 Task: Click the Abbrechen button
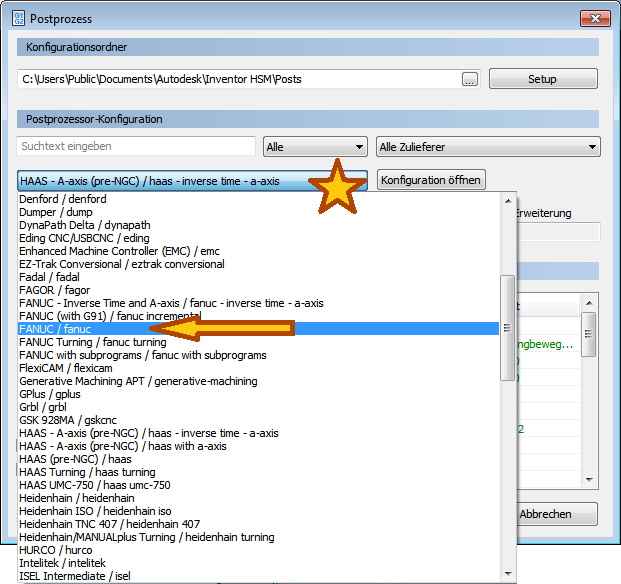click(557, 514)
